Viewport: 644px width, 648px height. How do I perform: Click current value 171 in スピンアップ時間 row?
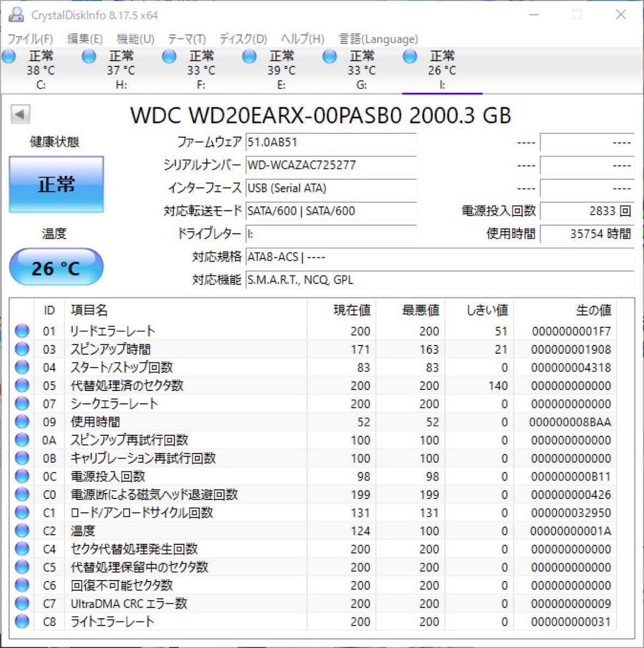click(360, 349)
